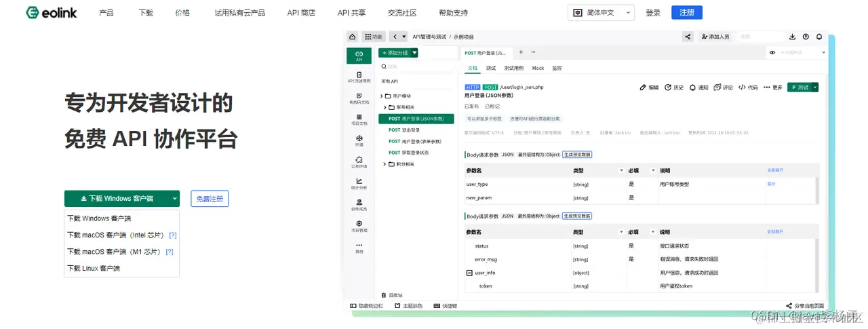The width and height of the screenshot is (868, 329).
Task: Add a new tab with plus icon
Action: pyautogui.click(x=521, y=52)
